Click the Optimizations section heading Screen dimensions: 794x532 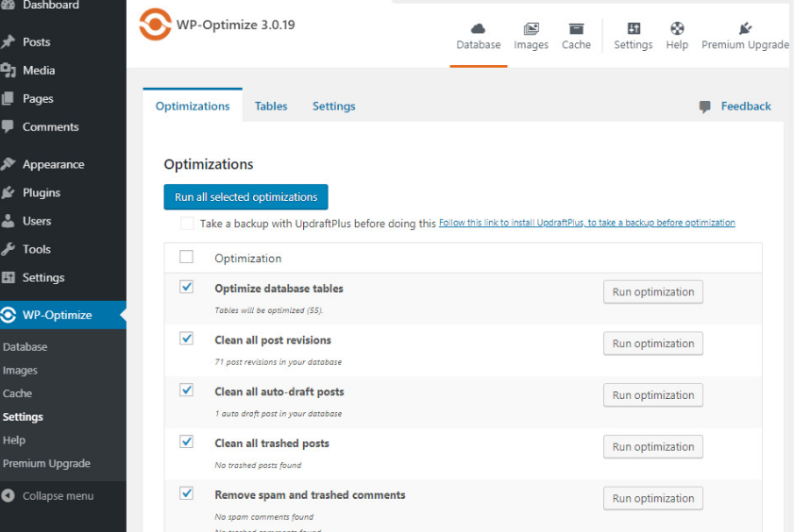[209, 164]
